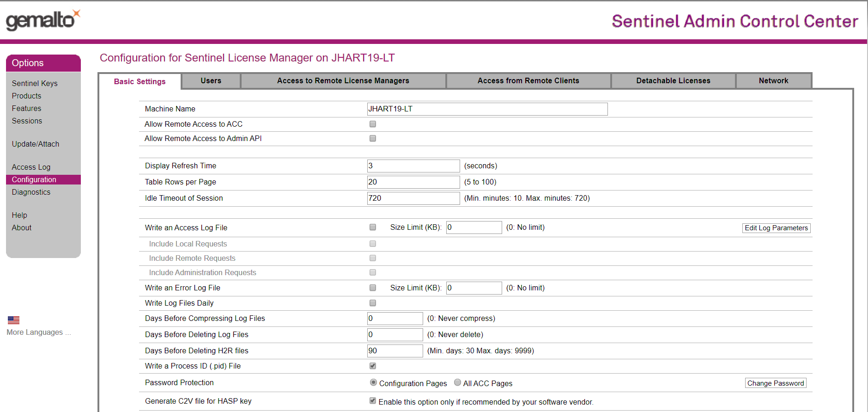Open Access to Remote License Managers tab

pyautogui.click(x=343, y=80)
